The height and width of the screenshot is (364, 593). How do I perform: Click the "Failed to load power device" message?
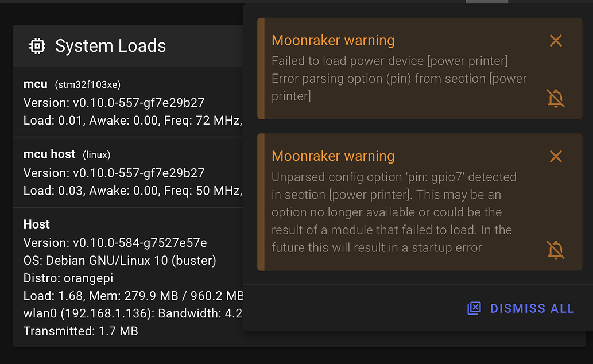(398, 78)
